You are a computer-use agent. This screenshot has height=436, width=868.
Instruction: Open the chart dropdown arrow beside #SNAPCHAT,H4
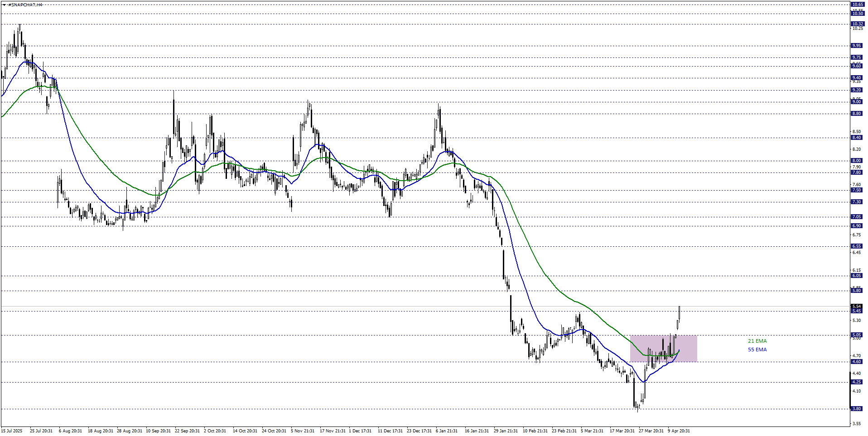(4, 5)
